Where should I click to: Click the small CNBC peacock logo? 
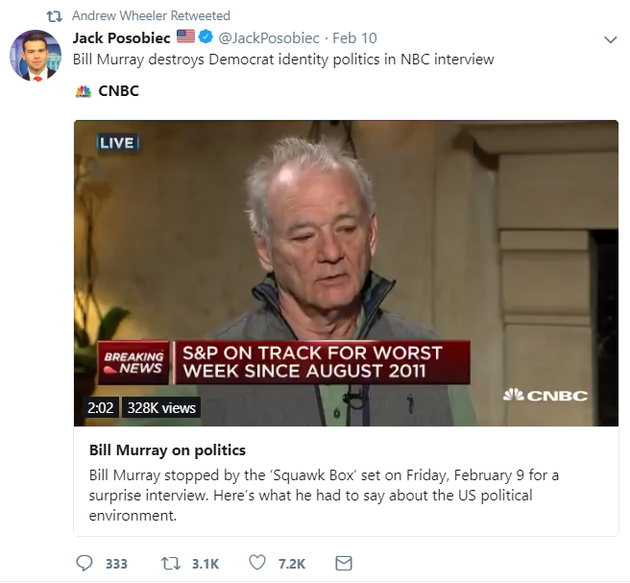pos(84,92)
